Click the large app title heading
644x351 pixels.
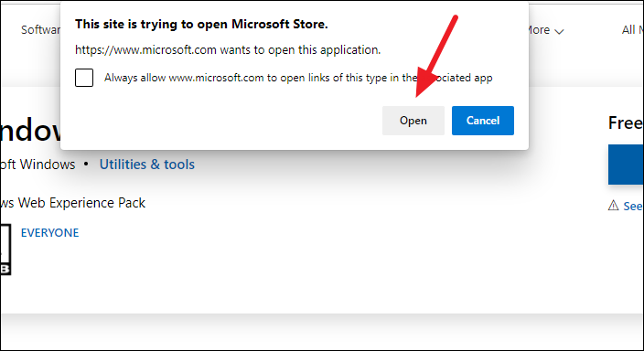coord(30,131)
